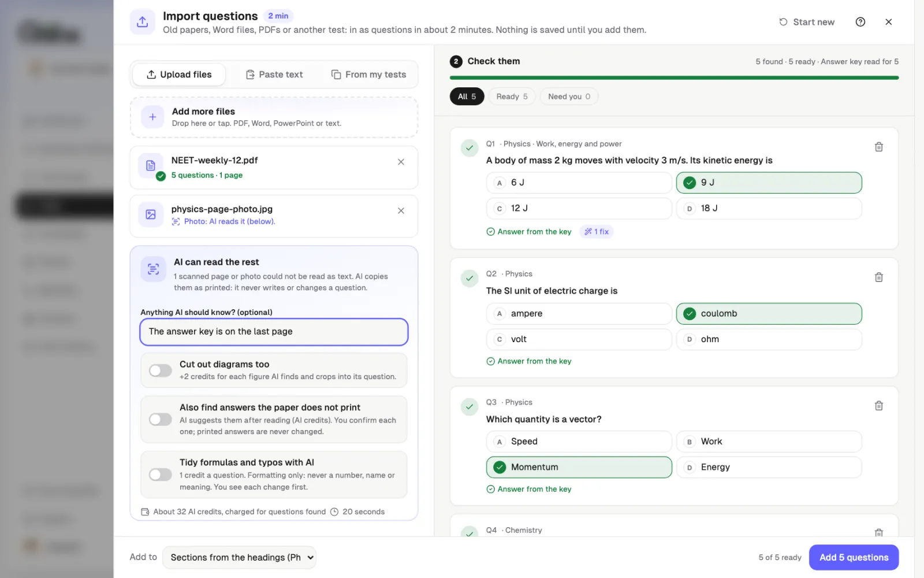Open the From my tests tab
The width and height of the screenshot is (924, 578).
(x=368, y=75)
